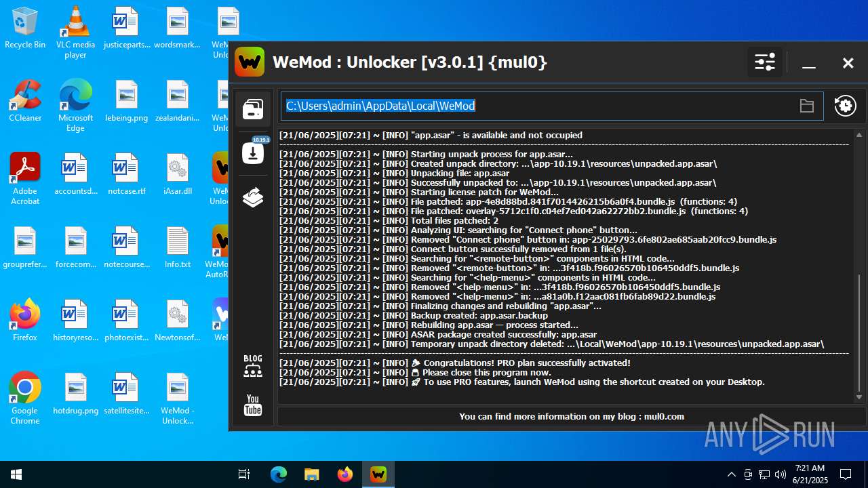Select the zealandani image file on the desktop

[177, 101]
